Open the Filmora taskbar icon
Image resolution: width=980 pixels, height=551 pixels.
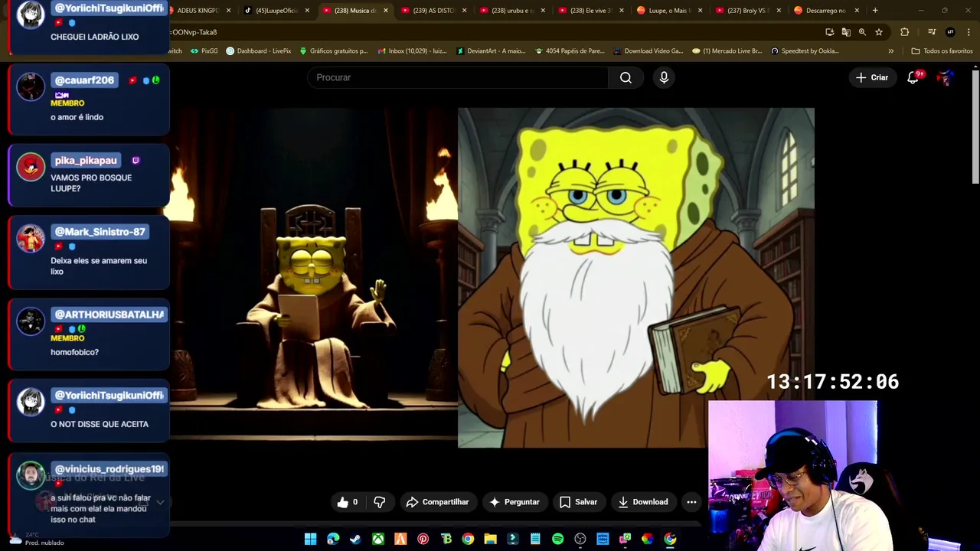[x=513, y=539]
